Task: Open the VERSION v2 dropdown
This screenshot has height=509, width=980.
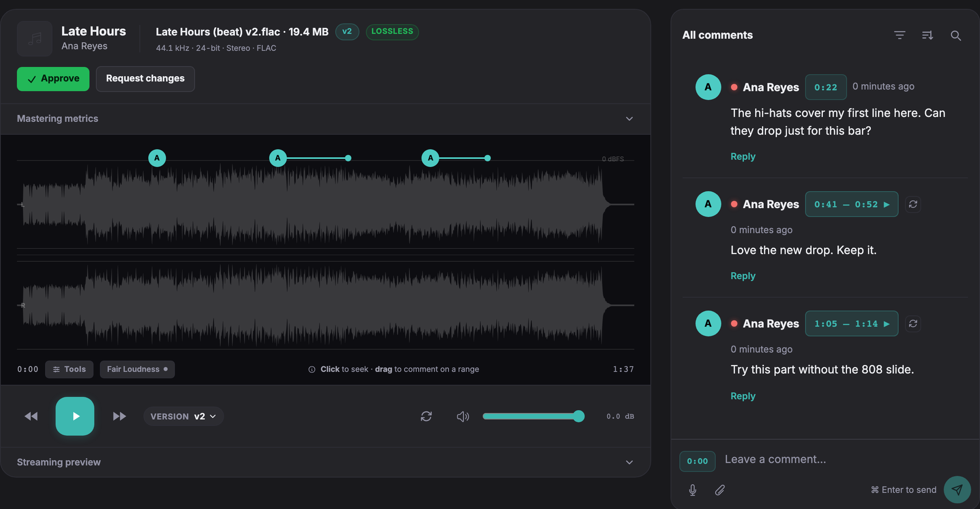Action: tap(183, 416)
